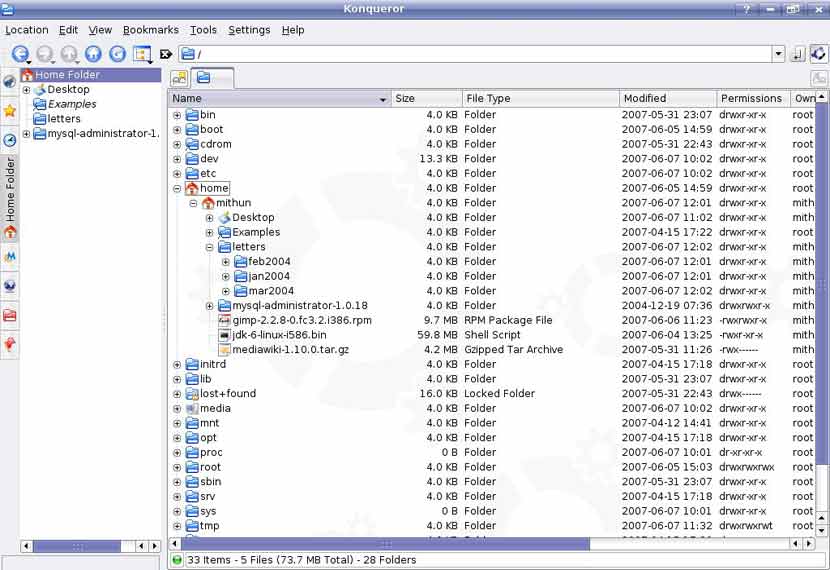Click the green status indicator icon
Screen dimensions: 830x570
tap(177, 560)
